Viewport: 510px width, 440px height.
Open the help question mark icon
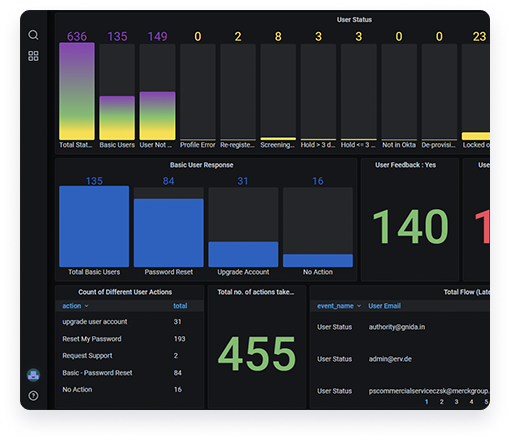pyautogui.click(x=33, y=396)
